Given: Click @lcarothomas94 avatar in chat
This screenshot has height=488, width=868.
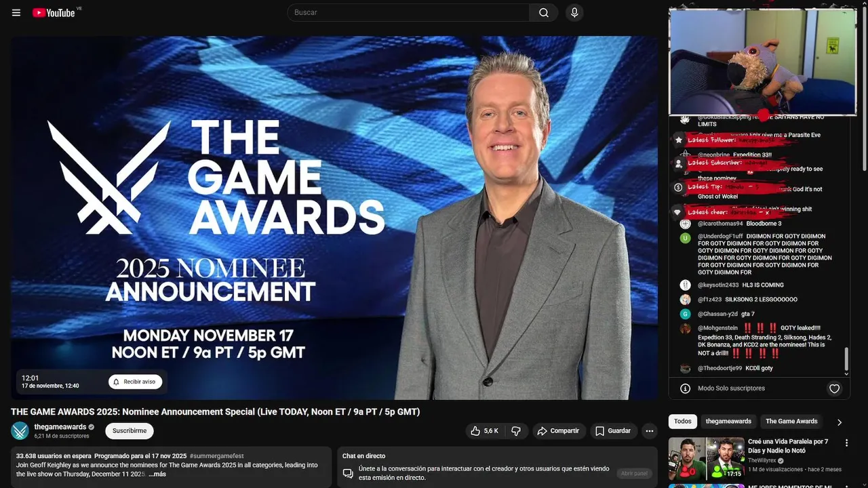Looking at the screenshot, I should pyautogui.click(x=686, y=224).
